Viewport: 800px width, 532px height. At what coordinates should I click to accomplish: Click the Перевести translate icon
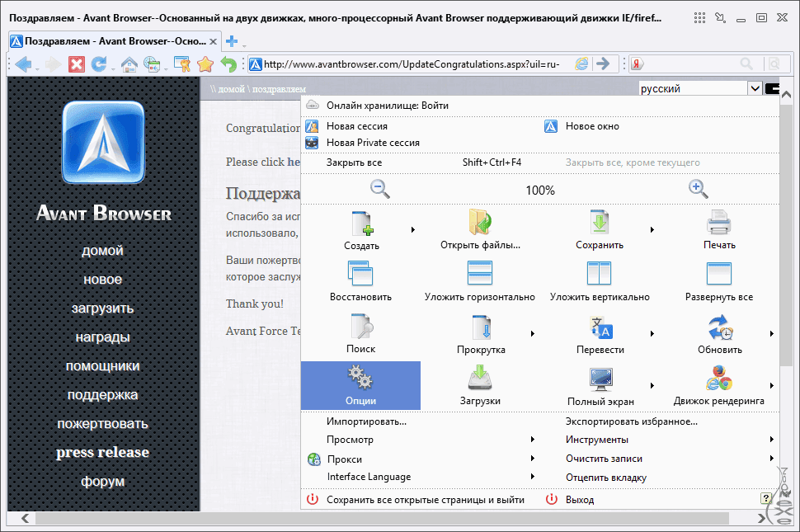(x=600, y=327)
